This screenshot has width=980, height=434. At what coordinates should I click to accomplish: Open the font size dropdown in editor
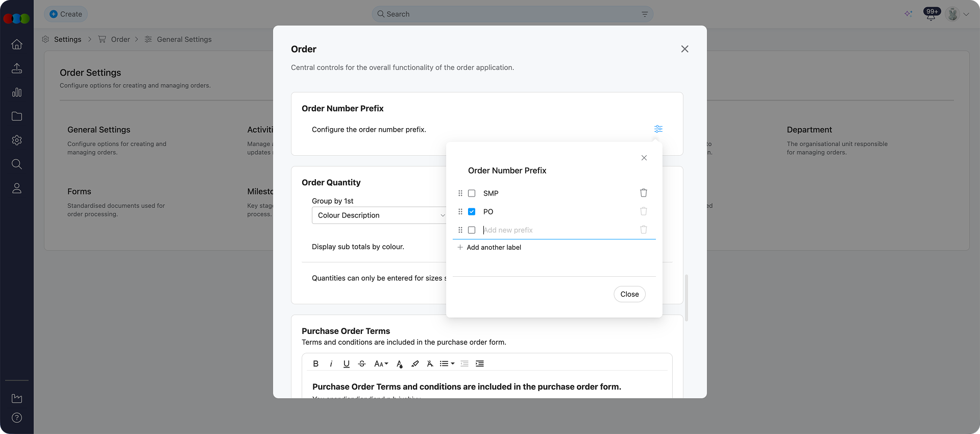pyautogui.click(x=381, y=364)
